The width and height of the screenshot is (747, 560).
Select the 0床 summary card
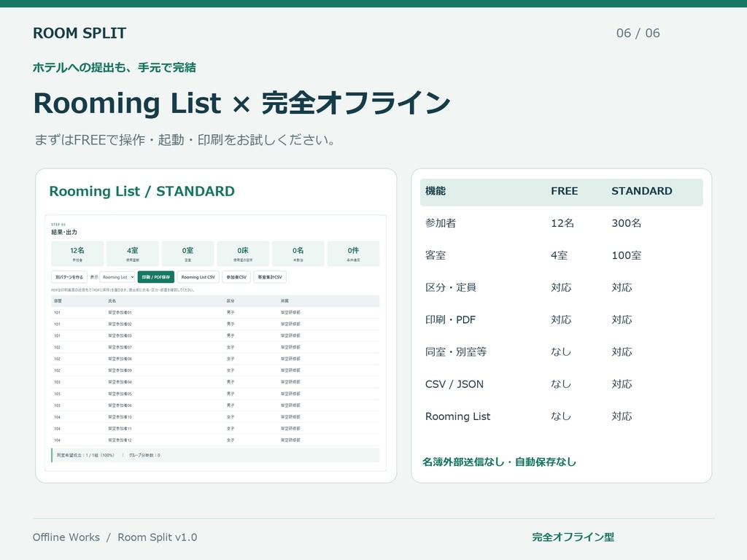(243, 254)
